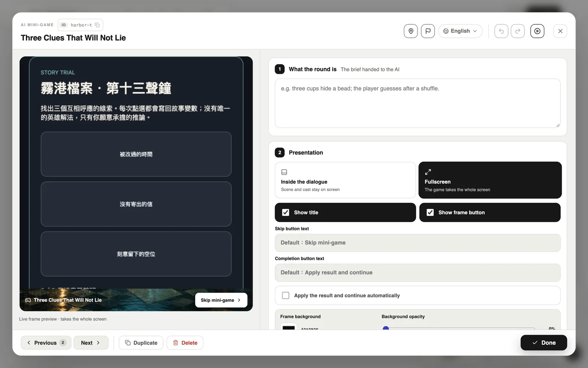This screenshot has width=588, height=368.
Task: Select the 沒有寄出的信 clue card
Action: (x=136, y=204)
